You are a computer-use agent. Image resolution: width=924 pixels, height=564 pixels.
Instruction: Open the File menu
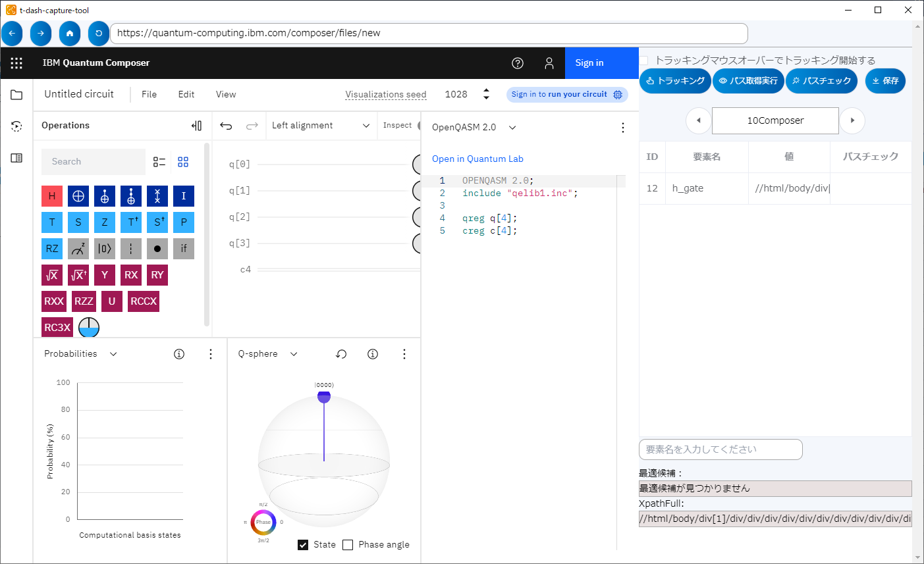point(149,94)
